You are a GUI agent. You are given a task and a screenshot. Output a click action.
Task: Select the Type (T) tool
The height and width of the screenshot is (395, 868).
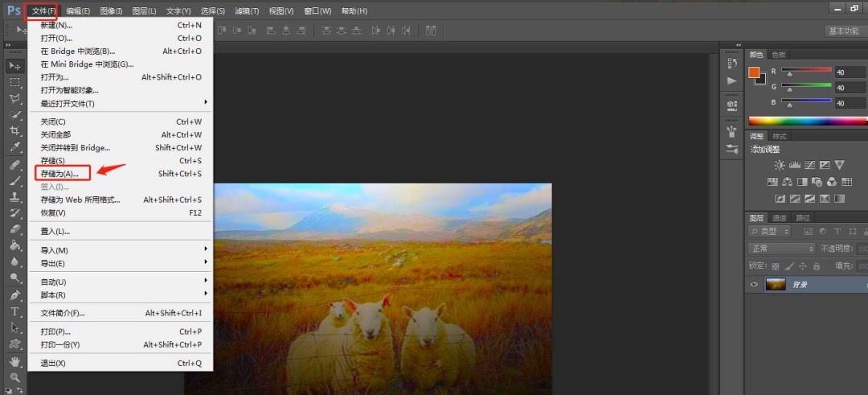coord(14,311)
